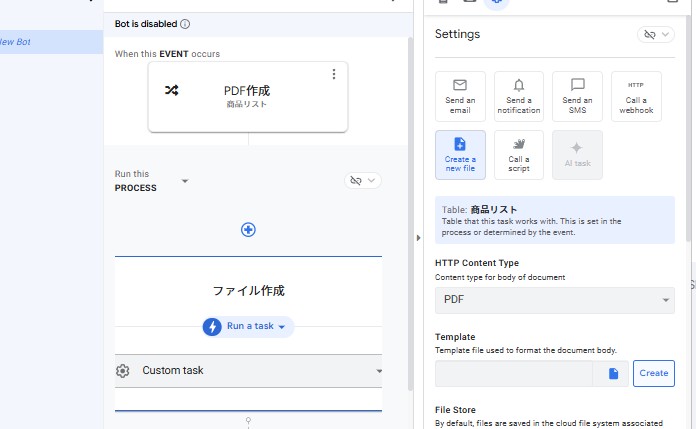Choose the Call a script task
This screenshot has height=429, width=696.
click(518, 155)
